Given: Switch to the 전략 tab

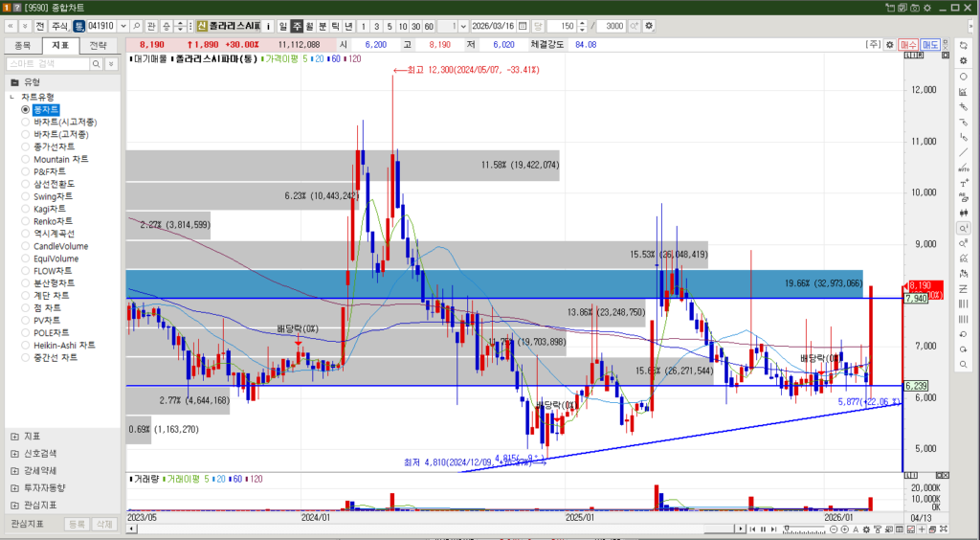Looking at the screenshot, I should [x=99, y=45].
